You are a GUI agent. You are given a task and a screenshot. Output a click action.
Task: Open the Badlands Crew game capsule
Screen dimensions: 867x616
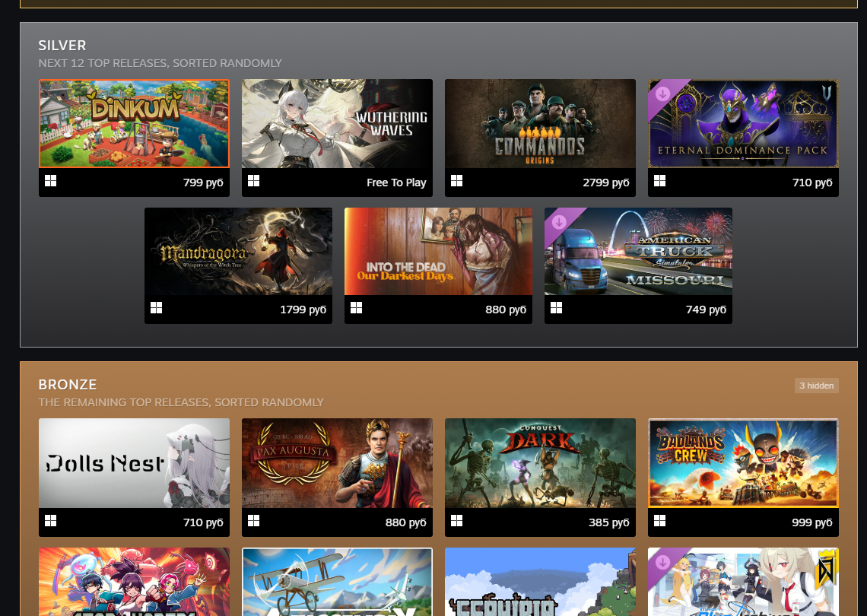click(743, 463)
